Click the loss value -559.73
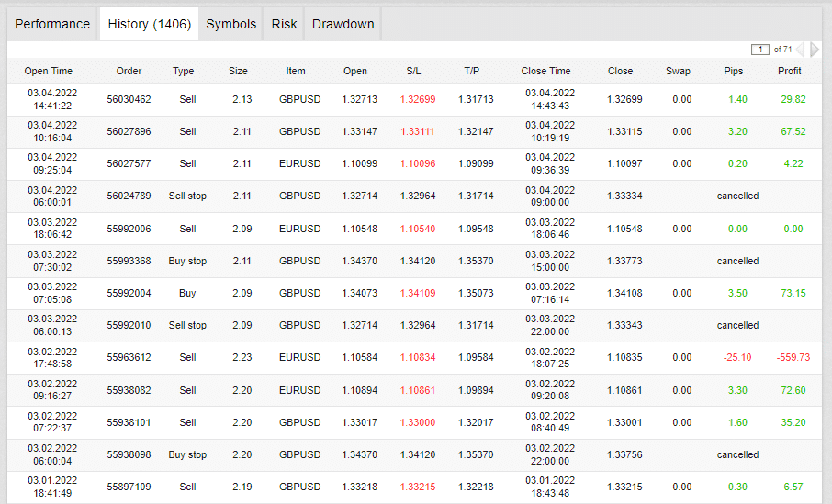The image size is (832, 504). (793, 358)
